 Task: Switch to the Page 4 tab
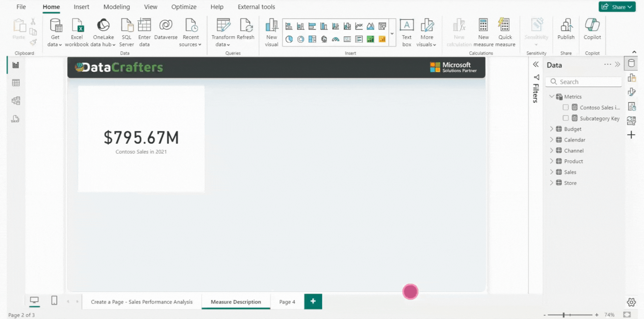[287, 302]
